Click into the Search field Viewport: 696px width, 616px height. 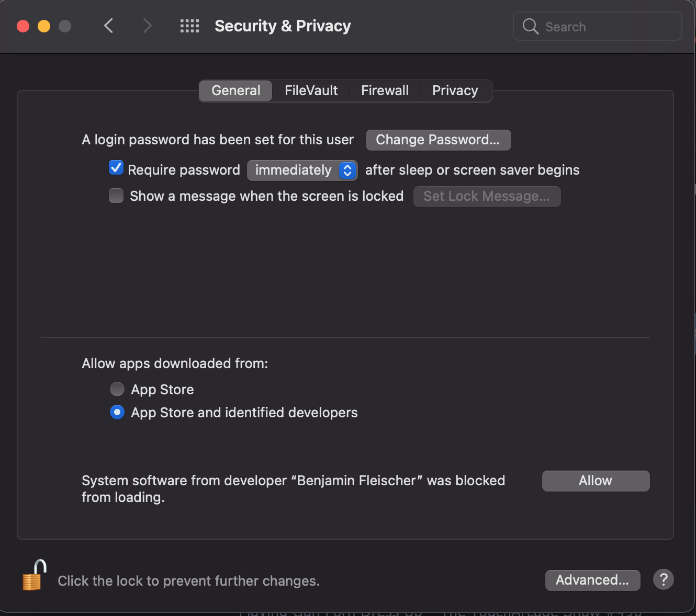607,27
